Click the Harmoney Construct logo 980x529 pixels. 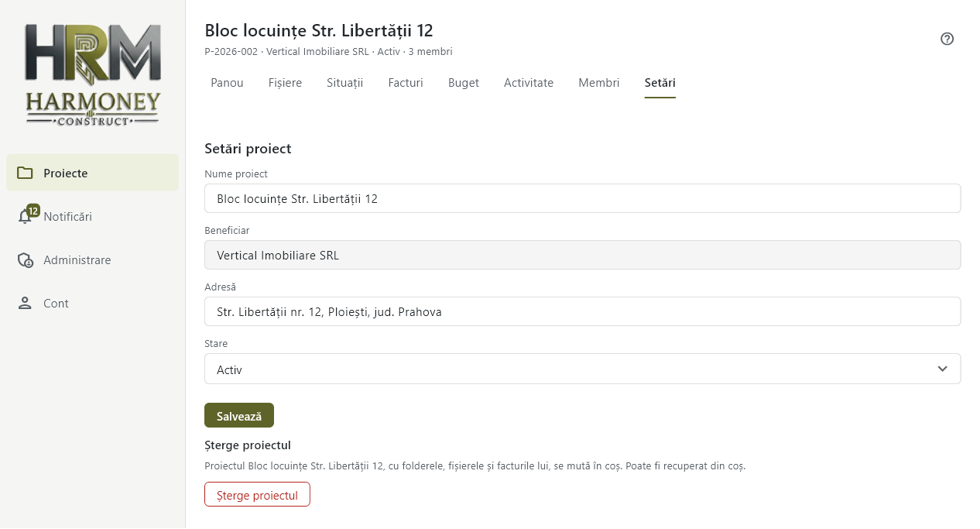point(93,74)
